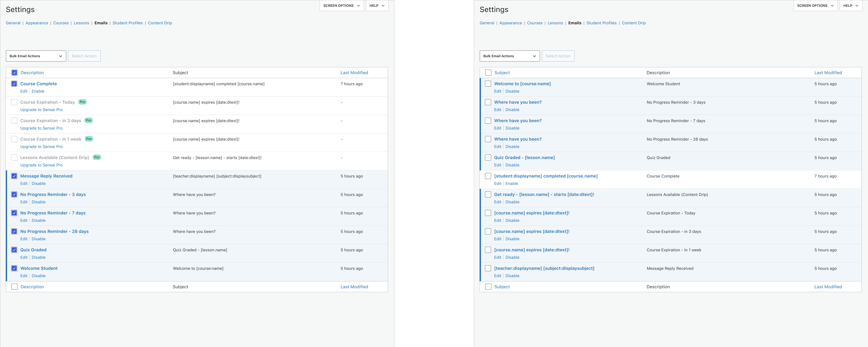Viewport: 868px width, 347px height.
Task: Disable the No Progress Reminder - 7 days email
Action: [x=38, y=220]
